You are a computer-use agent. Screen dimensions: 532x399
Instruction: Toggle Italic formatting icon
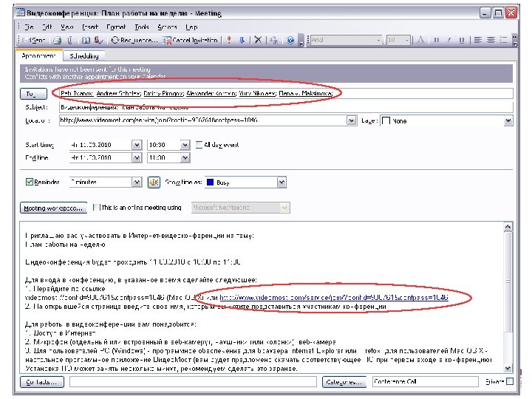pyautogui.click(x=449, y=40)
